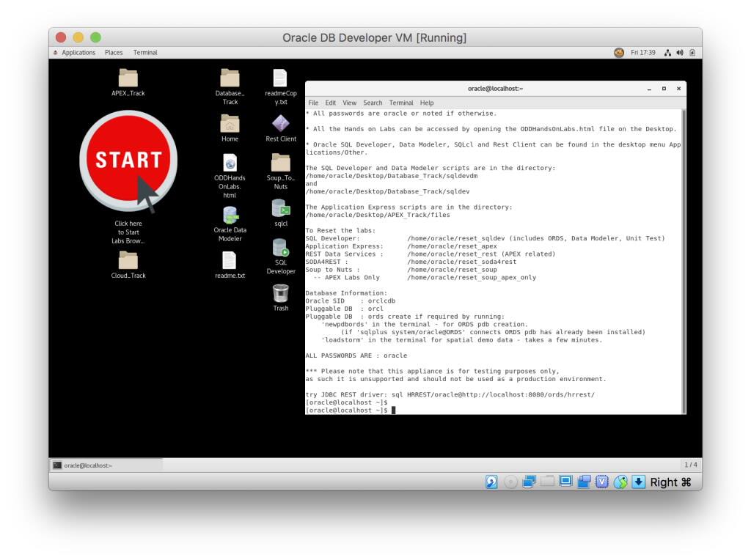Image resolution: width=751 pixels, height=560 pixels.
Task: Open the APEX_Track folder
Action: click(x=128, y=78)
